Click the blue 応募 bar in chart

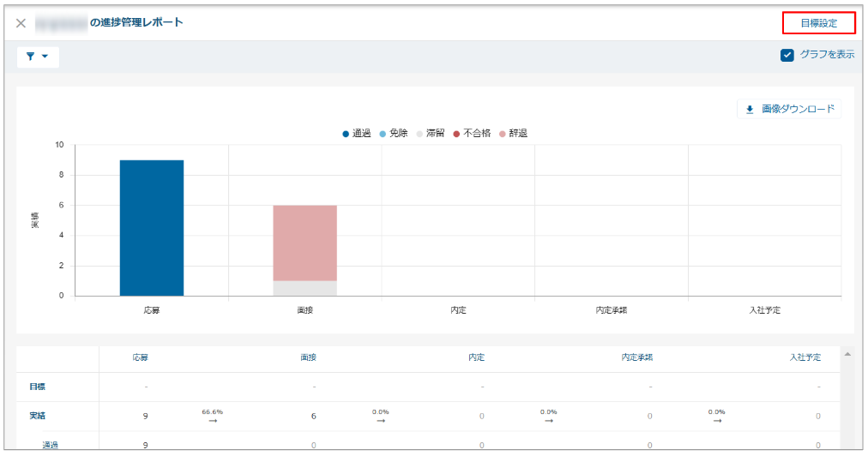(152, 227)
